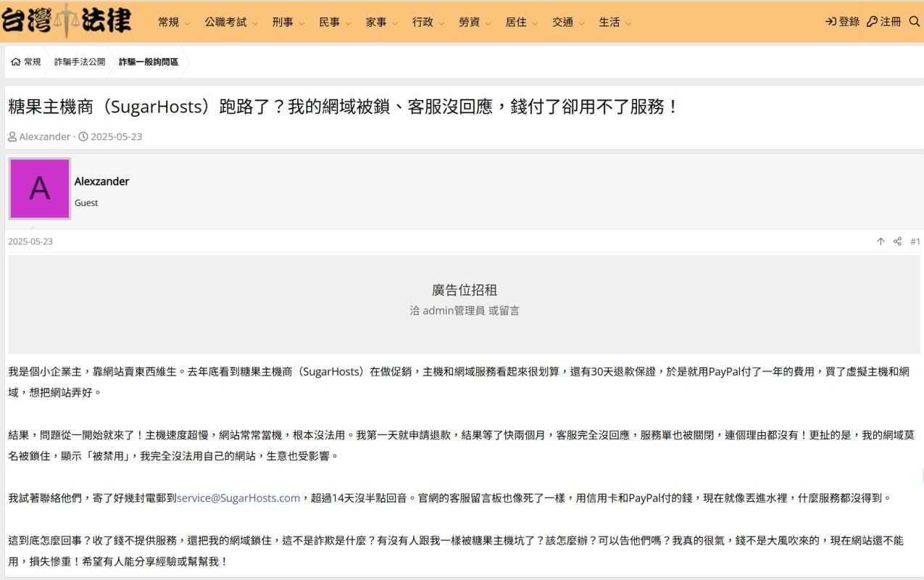Expand the 生活 dropdown chevron
The image size is (924, 580).
pyautogui.click(x=628, y=23)
